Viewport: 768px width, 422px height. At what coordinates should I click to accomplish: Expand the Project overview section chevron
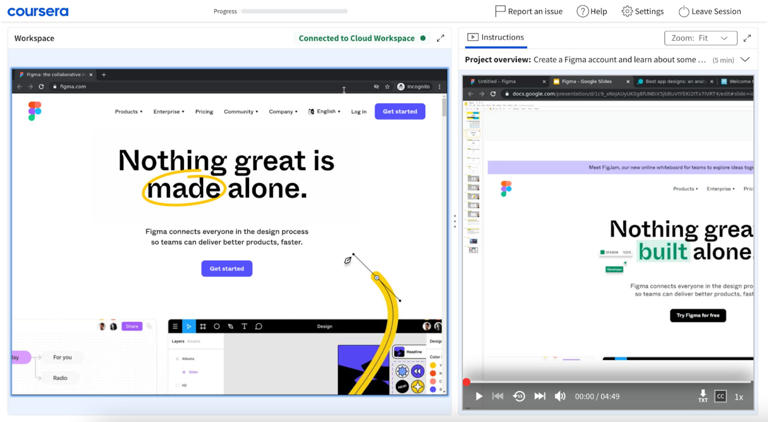click(745, 60)
